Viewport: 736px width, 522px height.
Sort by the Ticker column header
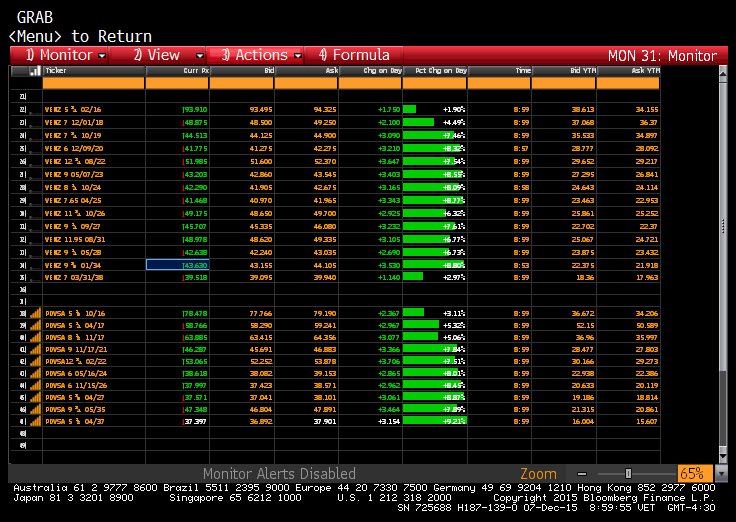(94, 71)
